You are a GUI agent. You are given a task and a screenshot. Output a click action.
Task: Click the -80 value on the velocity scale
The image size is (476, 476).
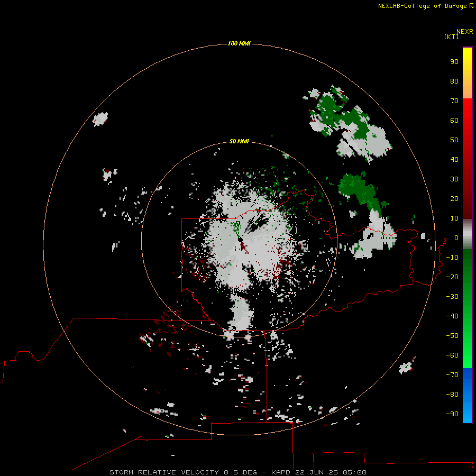pyautogui.click(x=452, y=395)
